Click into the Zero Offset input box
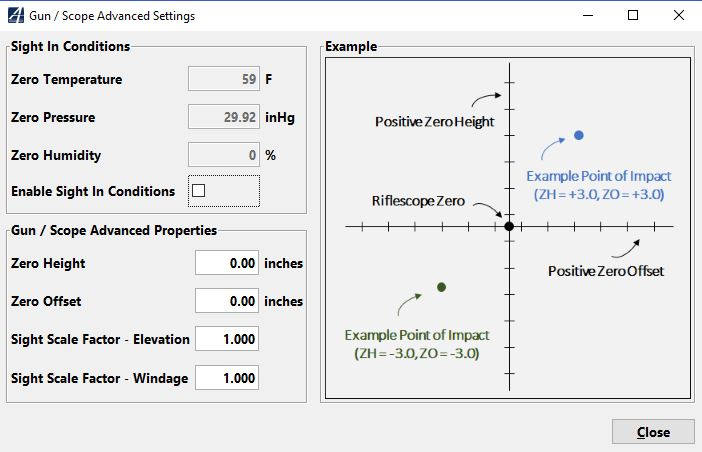702x452 pixels. pos(227,301)
